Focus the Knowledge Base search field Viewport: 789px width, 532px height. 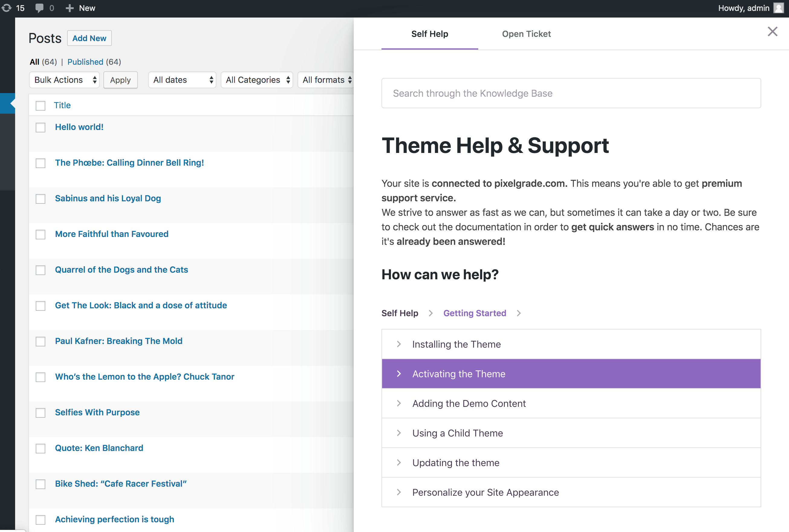coord(571,93)
